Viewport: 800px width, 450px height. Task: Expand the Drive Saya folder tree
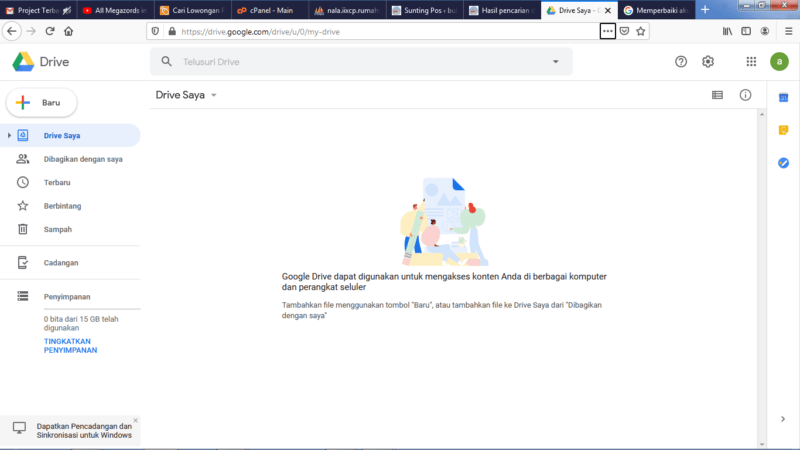click(9, 135)
